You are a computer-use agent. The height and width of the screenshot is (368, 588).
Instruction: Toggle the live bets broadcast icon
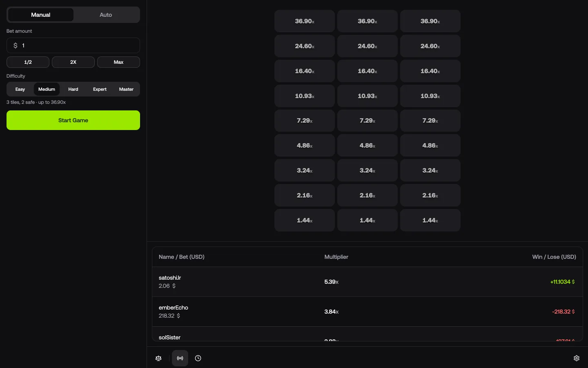[180, 358]
